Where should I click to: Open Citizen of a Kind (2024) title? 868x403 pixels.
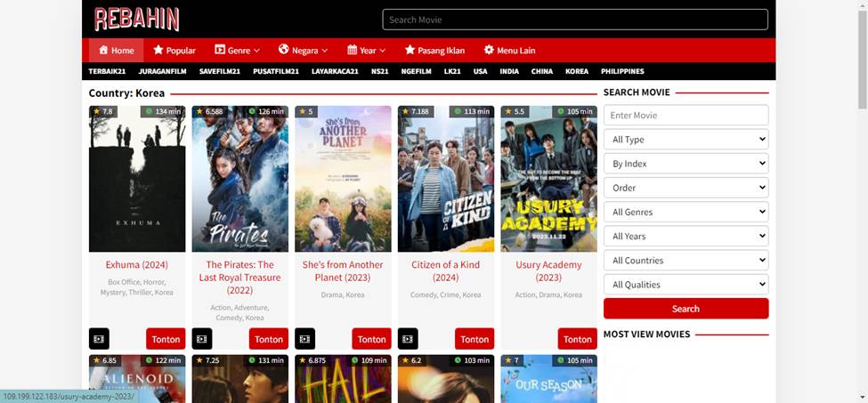point(446,270)
